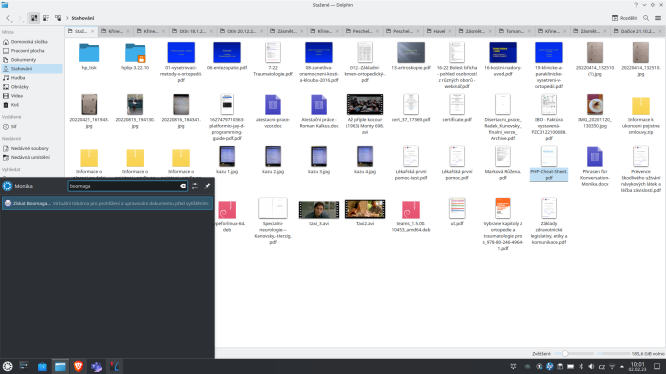Open launcher configure settings icon
This screenshot has height=374, width=666.
[195, 186]
